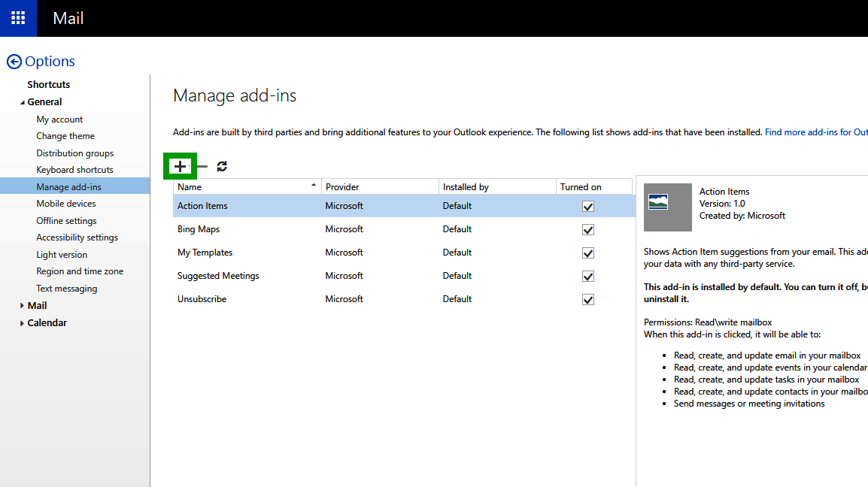The height and width of the screenshot is (487, 868).
Task: Collapse the General section in the sidebar
Action: pyautogui.click(x=23, y=101)
